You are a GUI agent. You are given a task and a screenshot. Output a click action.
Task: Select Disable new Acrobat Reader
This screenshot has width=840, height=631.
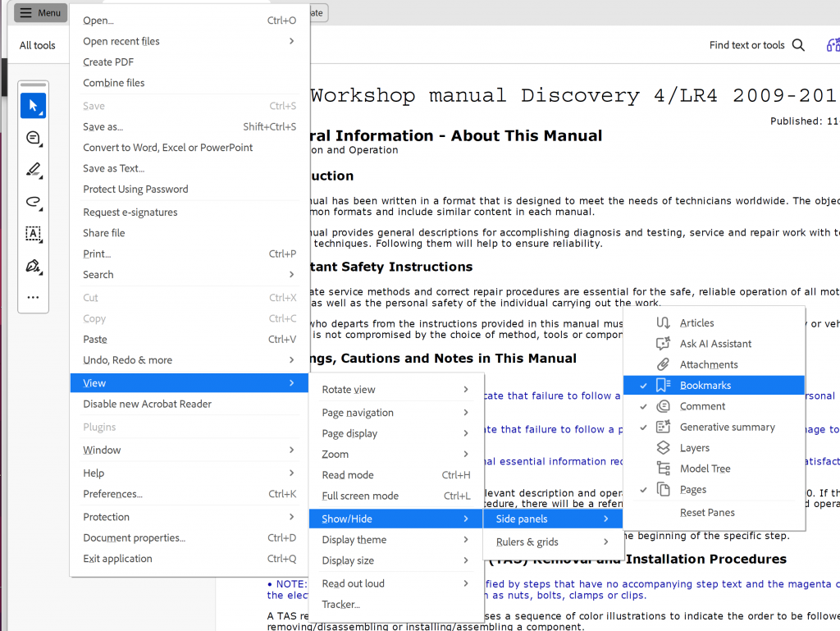(189, 404)
